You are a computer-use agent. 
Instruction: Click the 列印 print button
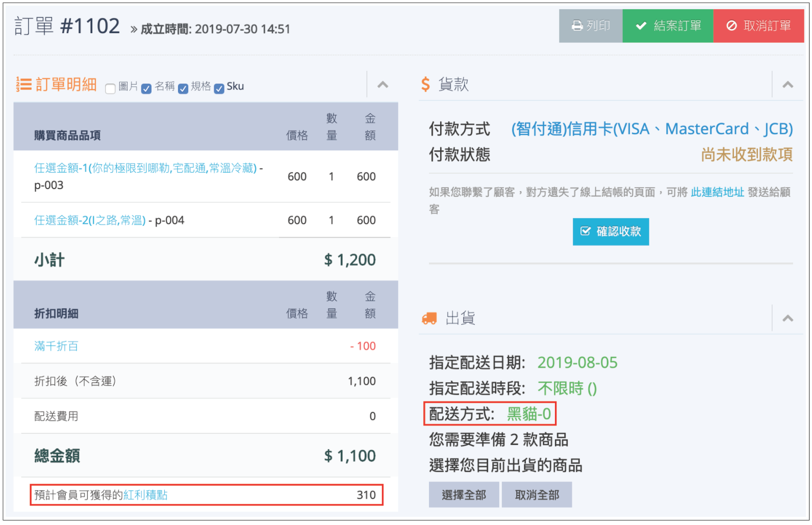point(591,25)
